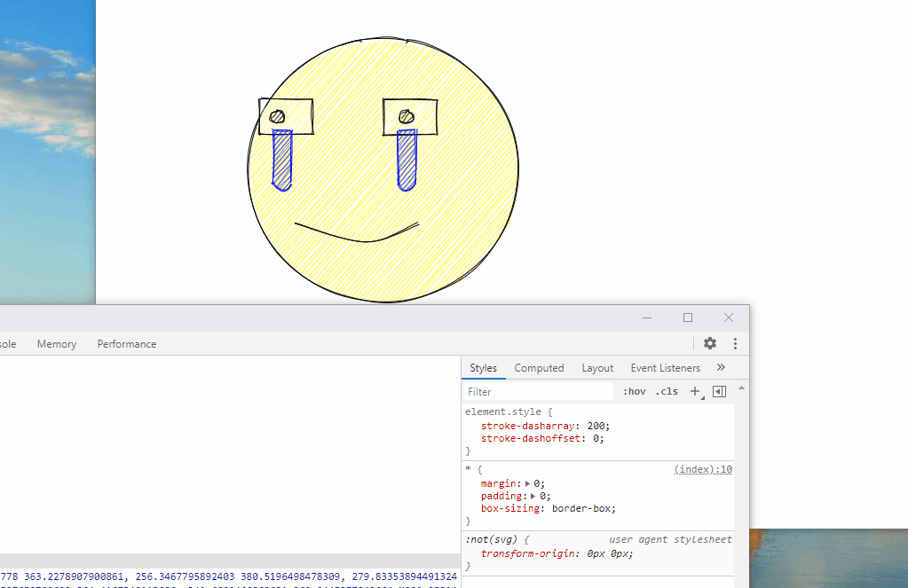The height and width of the screenshot is (588, 908).
Task: Click the scrollbar up arrow in Styles pane
Action: point(741,387)
